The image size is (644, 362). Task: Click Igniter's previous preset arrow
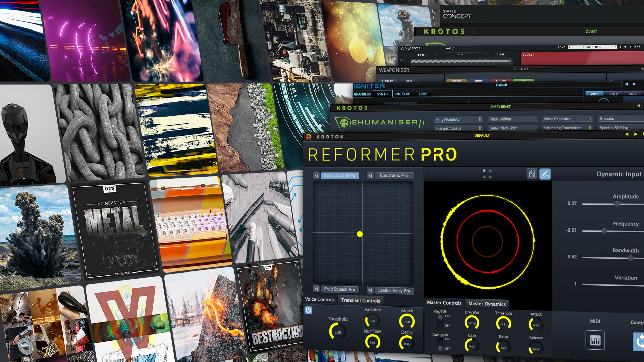pyautogui.click(x=627, y=84)
